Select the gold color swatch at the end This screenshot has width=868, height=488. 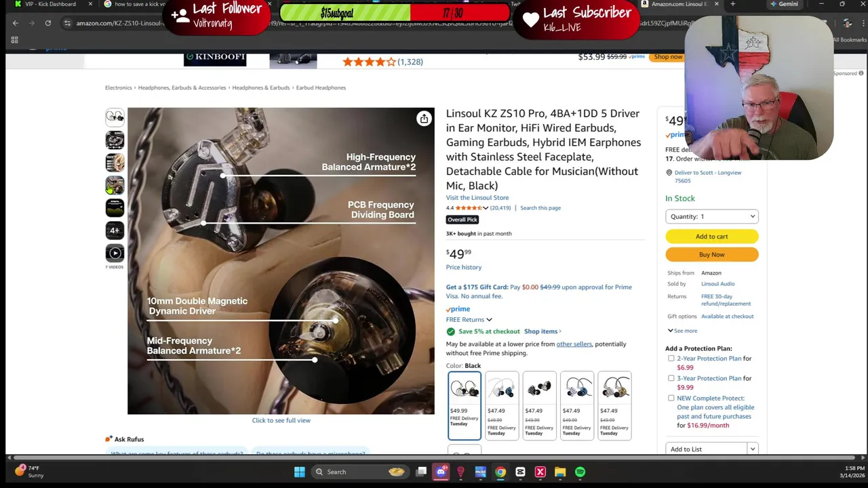click(x=614, y=405)
